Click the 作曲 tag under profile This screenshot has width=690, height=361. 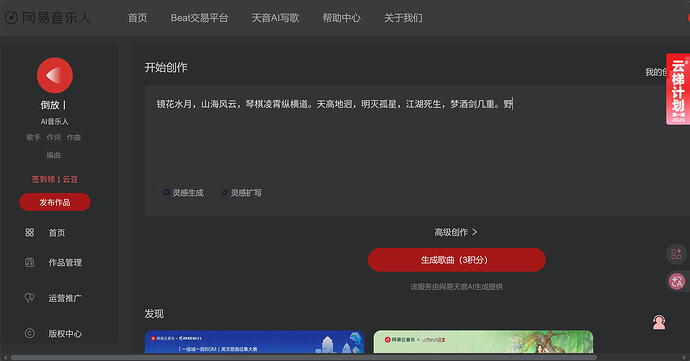(73, 137)
